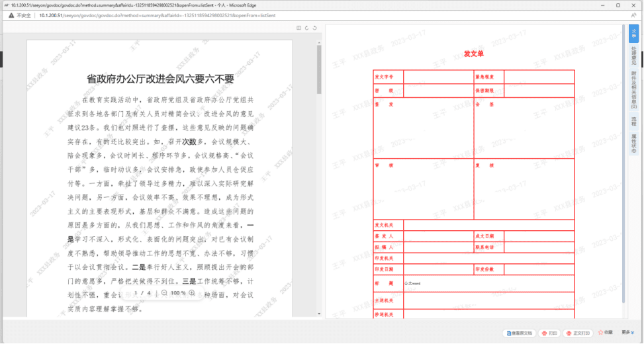Switch to the 流程 side tab
This screenshot has width=644, height=344.
pyautogui.click(x=633, y=122)
